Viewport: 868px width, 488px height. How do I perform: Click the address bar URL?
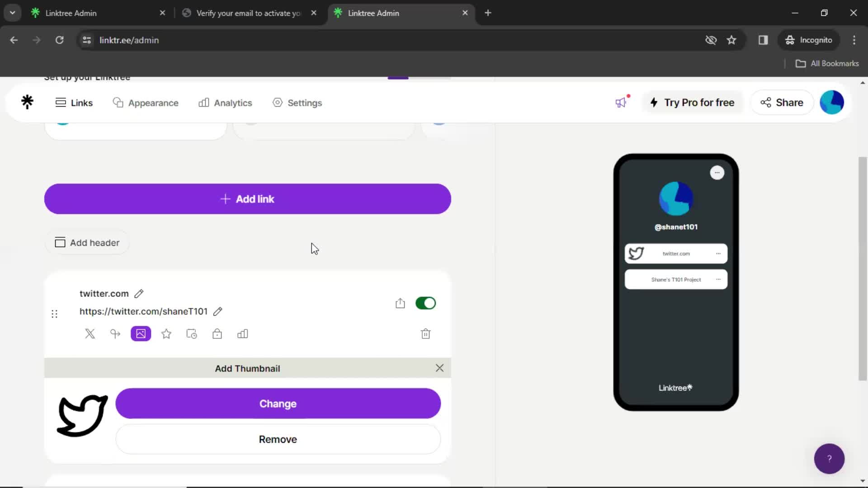coord(129,40)
